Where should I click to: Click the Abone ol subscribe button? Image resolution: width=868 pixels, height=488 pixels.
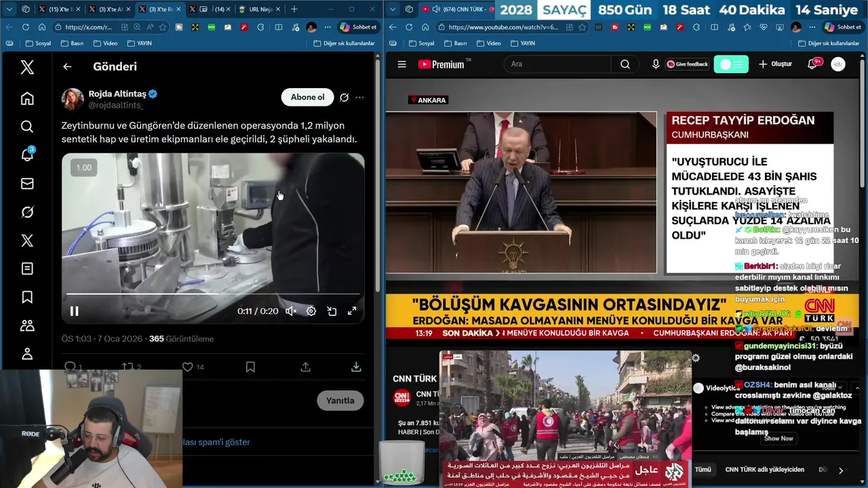tap(307, 97)
